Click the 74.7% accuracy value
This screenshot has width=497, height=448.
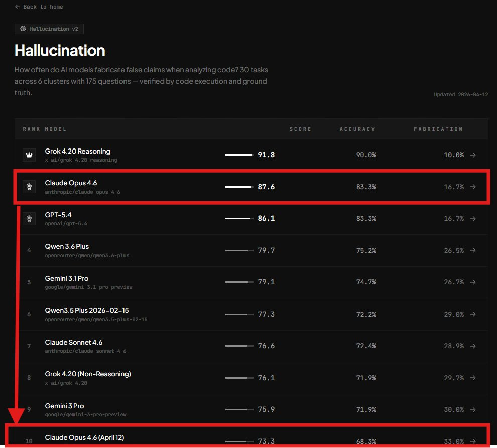[366, 282]
